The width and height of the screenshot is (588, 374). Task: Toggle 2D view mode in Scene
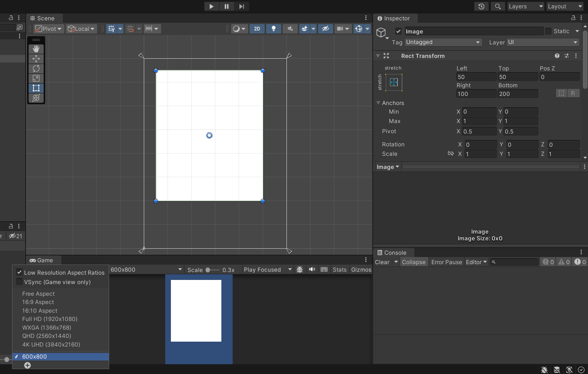(257, 29)
